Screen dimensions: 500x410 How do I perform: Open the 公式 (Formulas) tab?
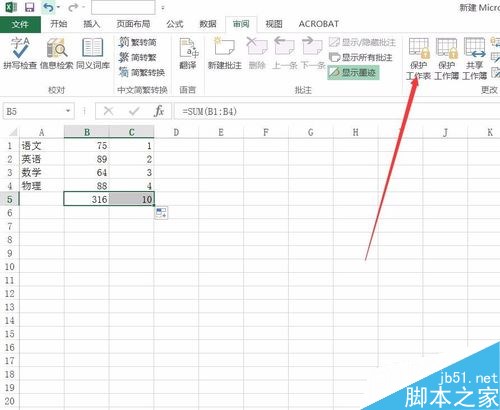click(x=175, y=24)
